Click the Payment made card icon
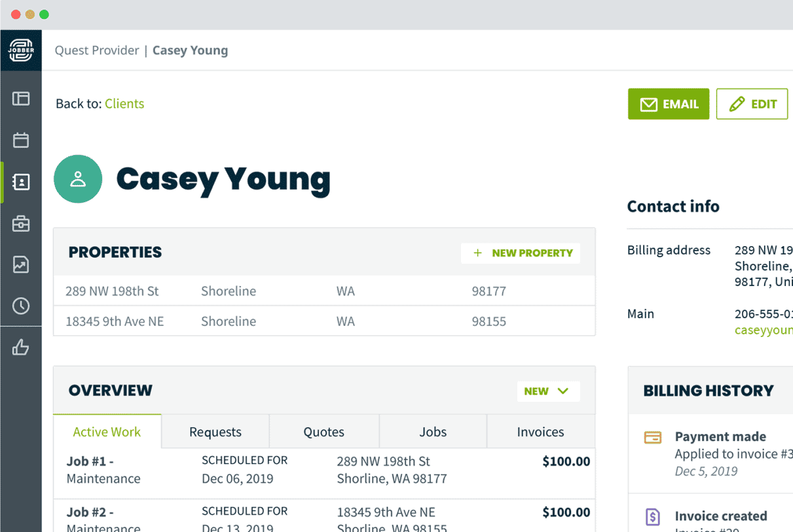 click(653, 438)
